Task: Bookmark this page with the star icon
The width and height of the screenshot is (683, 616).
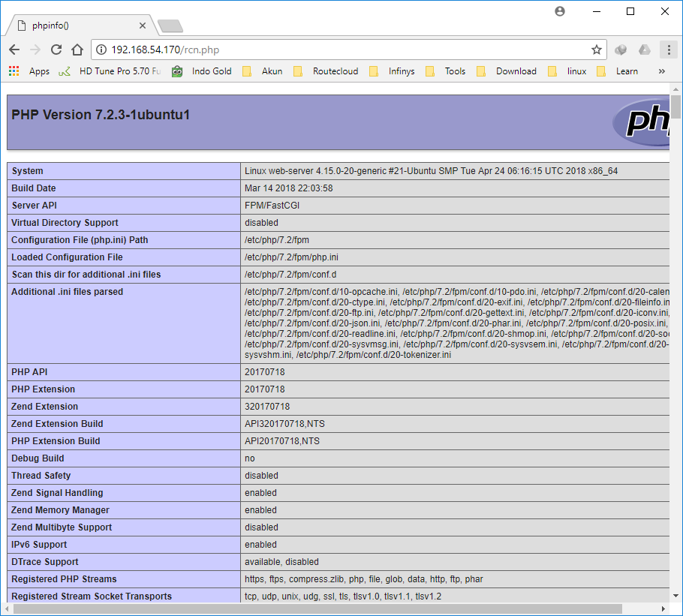Action: click(x=597, y=50)
